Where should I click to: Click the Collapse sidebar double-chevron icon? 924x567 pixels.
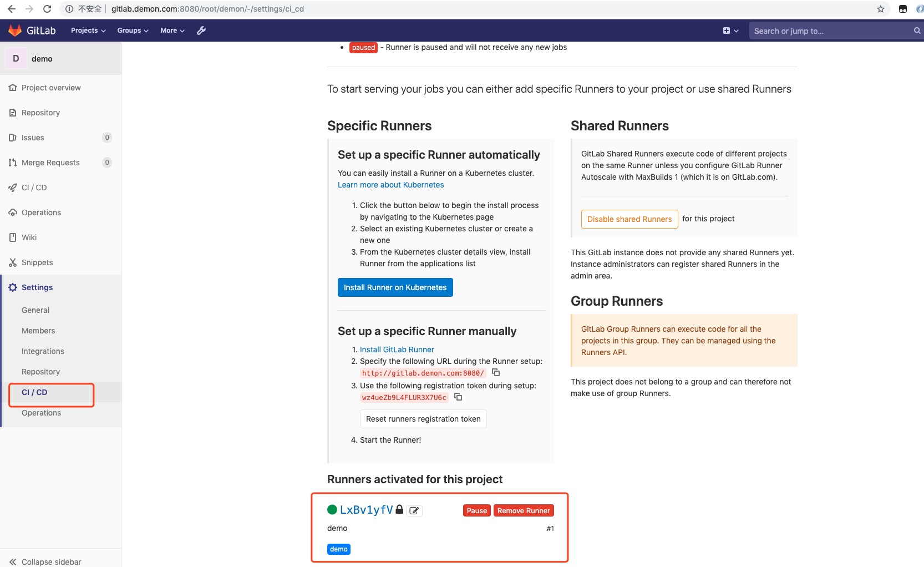(x=13, y=562)
